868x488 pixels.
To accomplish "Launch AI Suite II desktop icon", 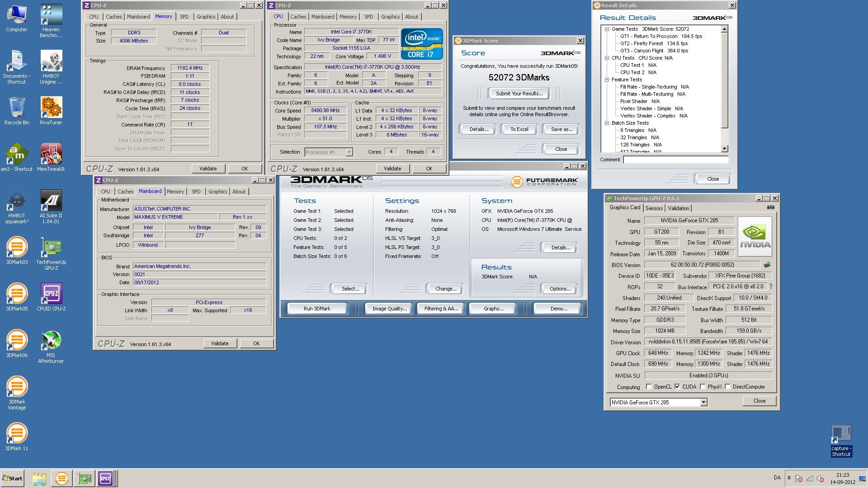I will click(x=51, y=207).
